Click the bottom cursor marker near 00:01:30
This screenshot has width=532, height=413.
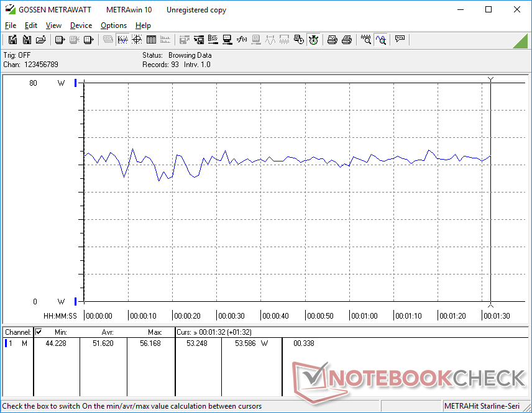[490, 304]
